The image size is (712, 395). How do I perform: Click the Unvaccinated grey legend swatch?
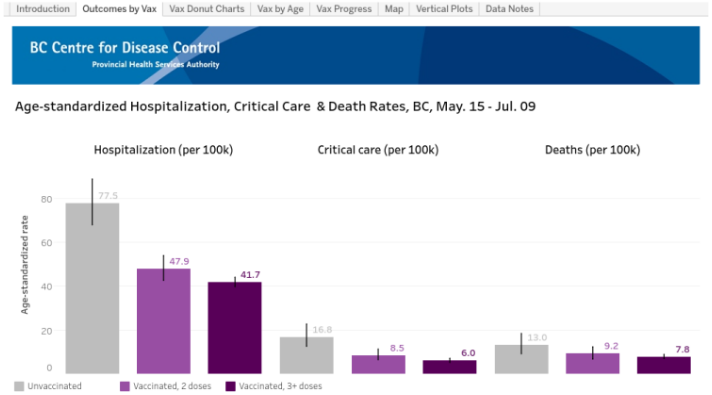[19, 386]
